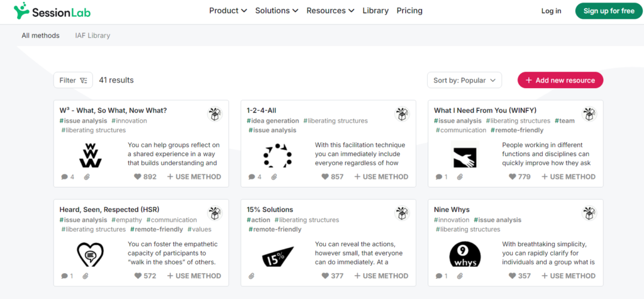Image resolution: width=644 pixels, height=299 pixels.
Task: Click the heart thumbnail on Heard, Seen, Respected card
Action: [x=91, y=254]
